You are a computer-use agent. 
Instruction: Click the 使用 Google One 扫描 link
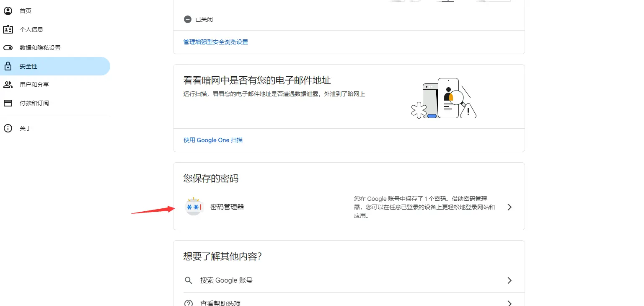[213, 140]
